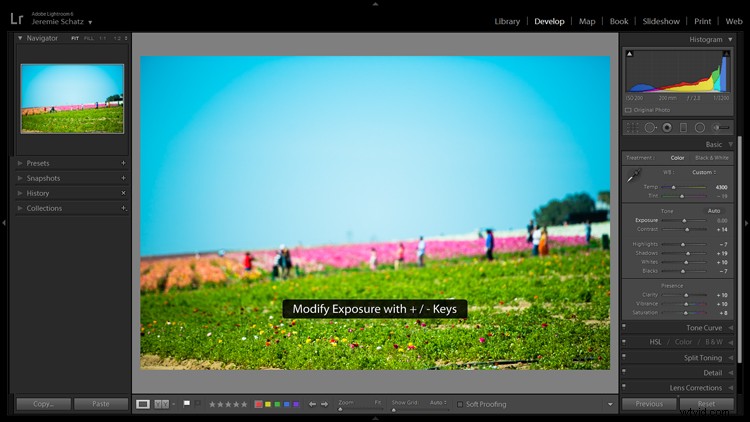The height and width of the screenshot is (422, 750).
Task: Open the Slideshow module
Action: [661, 21]
